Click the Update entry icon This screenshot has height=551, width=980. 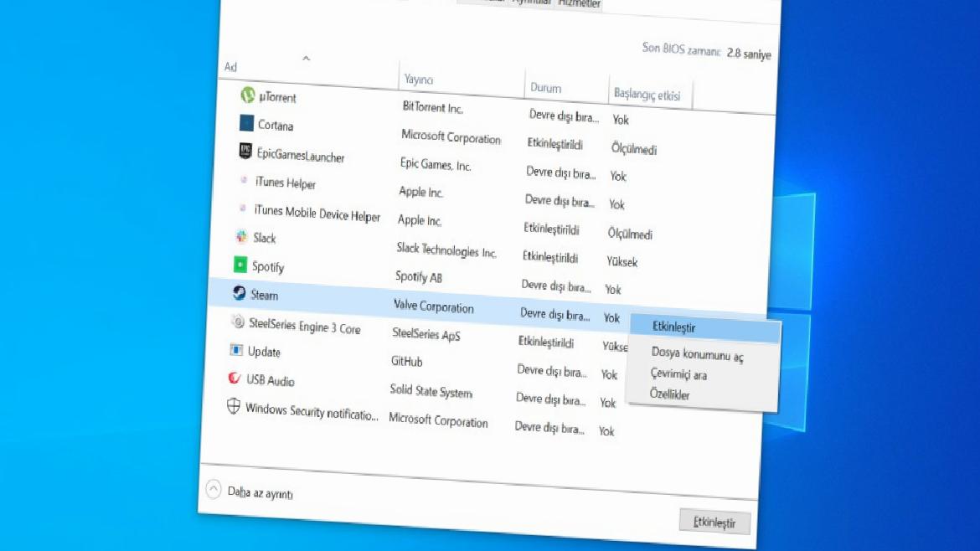[x=235, y=350]
